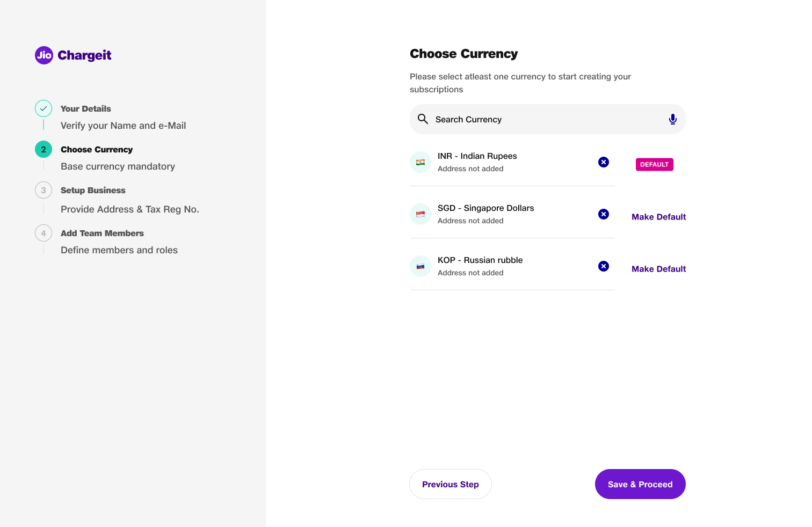
Task: Click the completed Your Details checkmark
Action: 44,108
